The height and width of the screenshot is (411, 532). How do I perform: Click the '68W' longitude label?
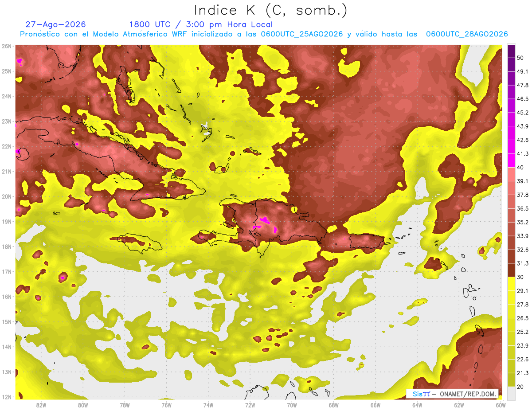[x=334, y=405]
